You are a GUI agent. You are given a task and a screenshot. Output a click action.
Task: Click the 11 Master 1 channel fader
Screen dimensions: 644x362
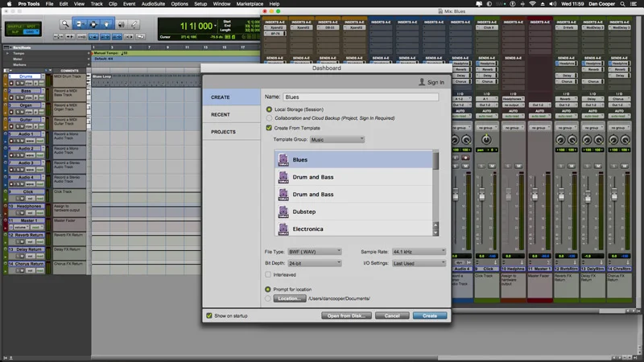click(x=535, y=195)
